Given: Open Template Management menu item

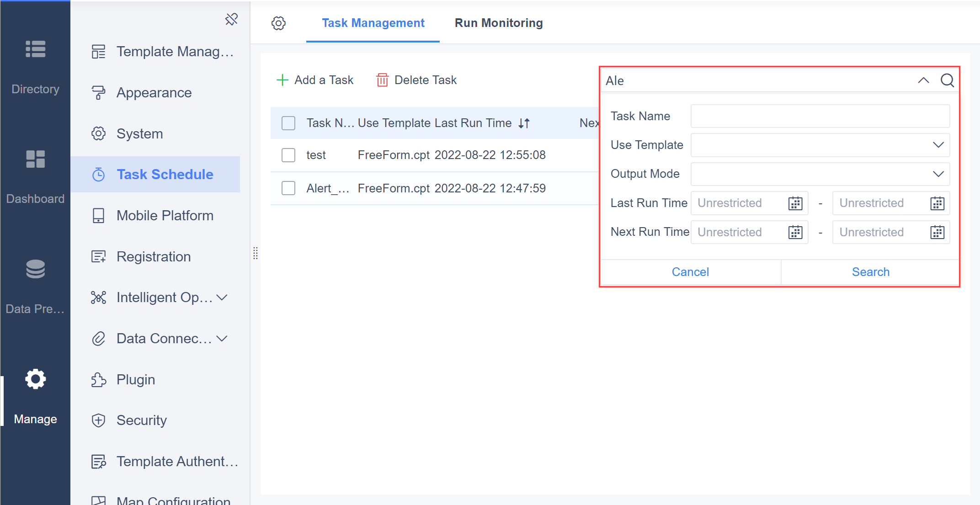Looking at the screenshot, I should pos(155,52).
